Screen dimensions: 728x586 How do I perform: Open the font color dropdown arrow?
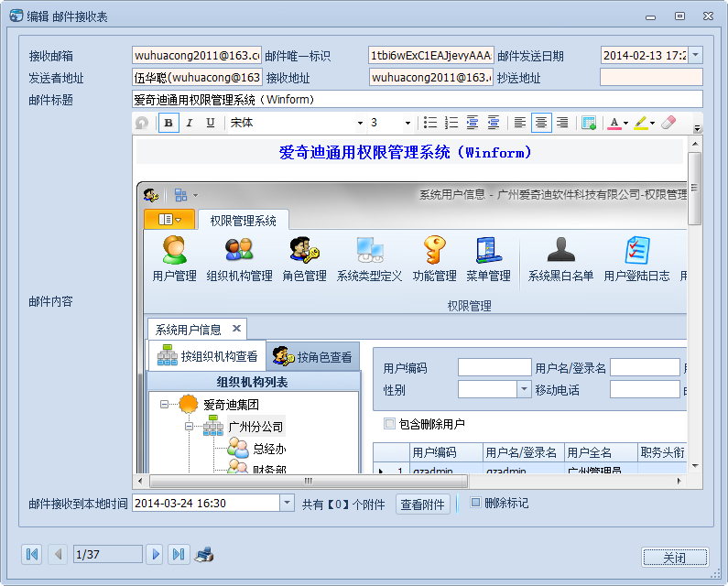pyautogui.click(x=625, y=123)
